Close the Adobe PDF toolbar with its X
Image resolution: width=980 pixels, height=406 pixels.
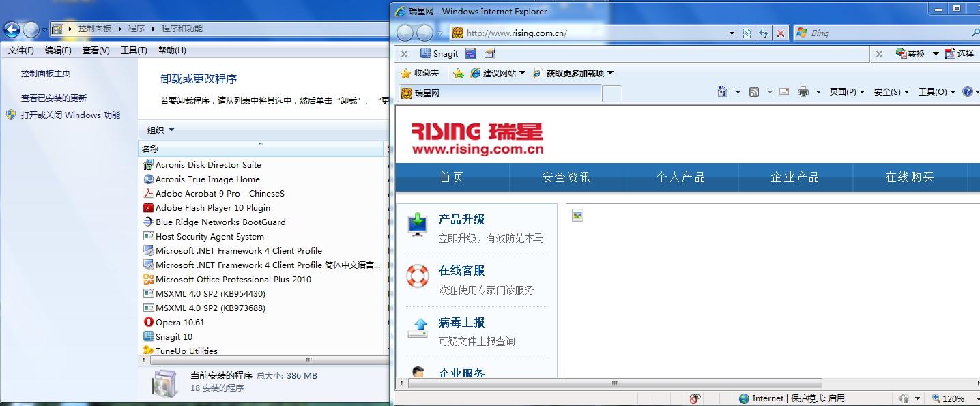click(879, 53)
